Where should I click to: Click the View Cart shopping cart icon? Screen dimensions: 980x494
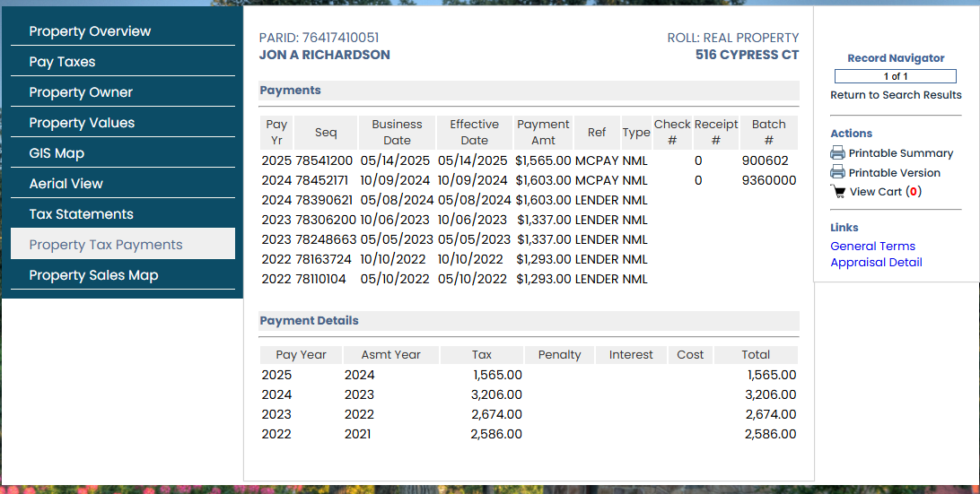click(x=838, y=192)
